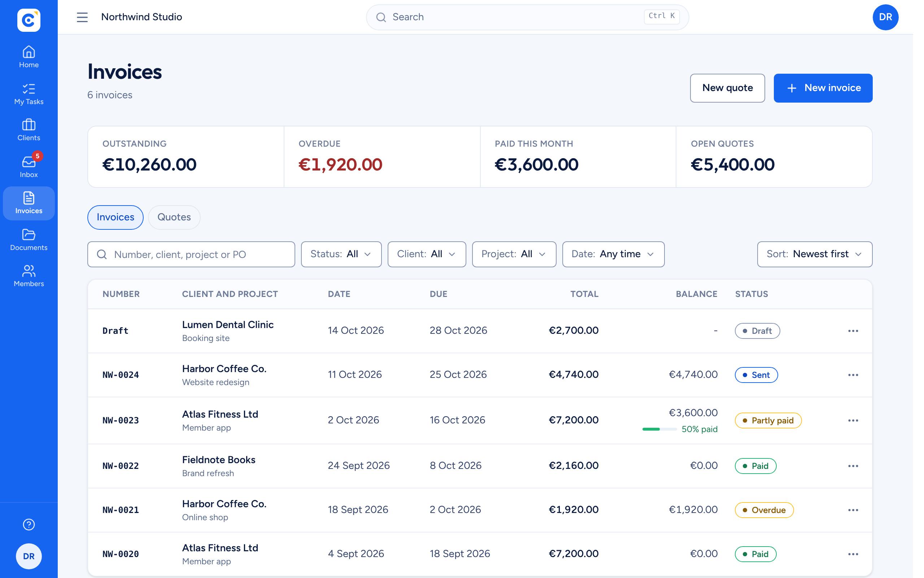Open invoice NW-0024
The image size is (924, 578).
pos(121,375)
